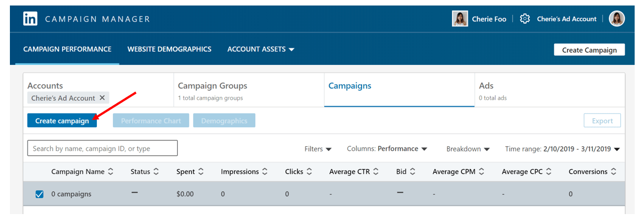Viewport: 644px width, 224px height.
Task: Open the Demographics button
Action: [x=224, y=121]
